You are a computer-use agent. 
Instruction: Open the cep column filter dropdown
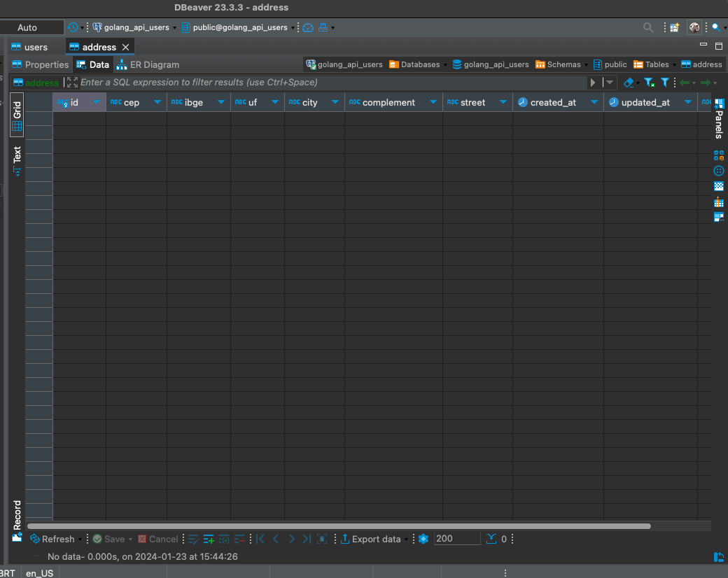(157, 102)
